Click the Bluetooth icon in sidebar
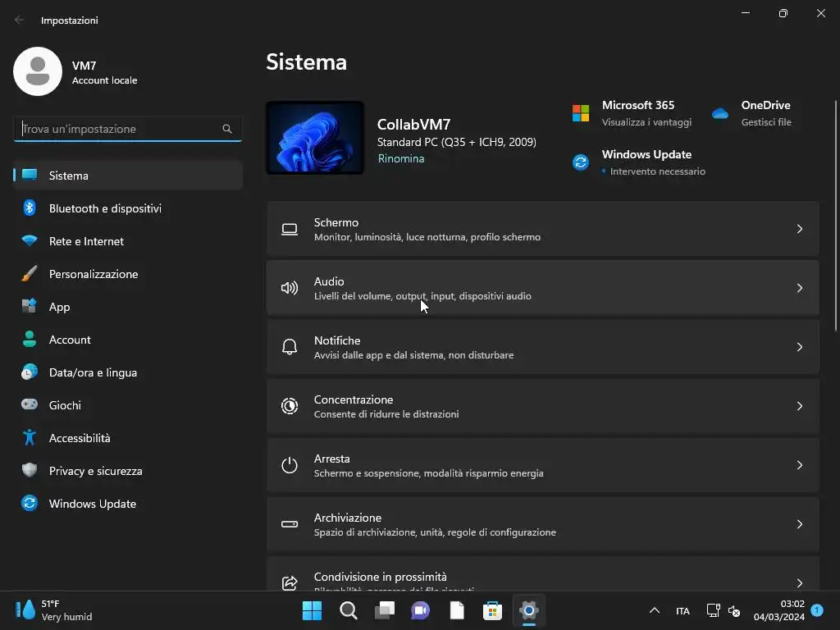The height and width of the screenshot is (630, 840). point(29,208)
